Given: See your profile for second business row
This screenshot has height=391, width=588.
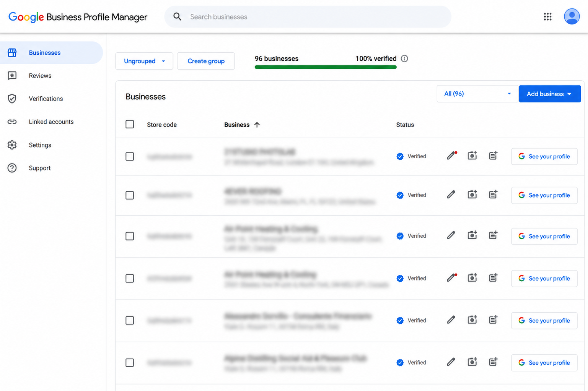Looking at the screenshot, I should [544, 195].
